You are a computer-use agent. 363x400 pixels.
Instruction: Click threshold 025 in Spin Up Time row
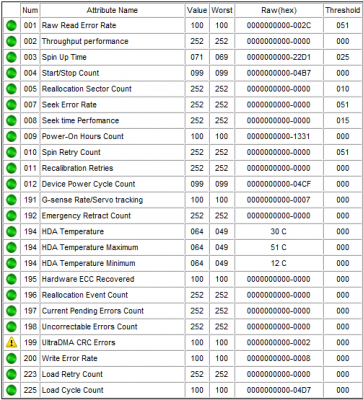pyautogui.click(x=343, y=57)
